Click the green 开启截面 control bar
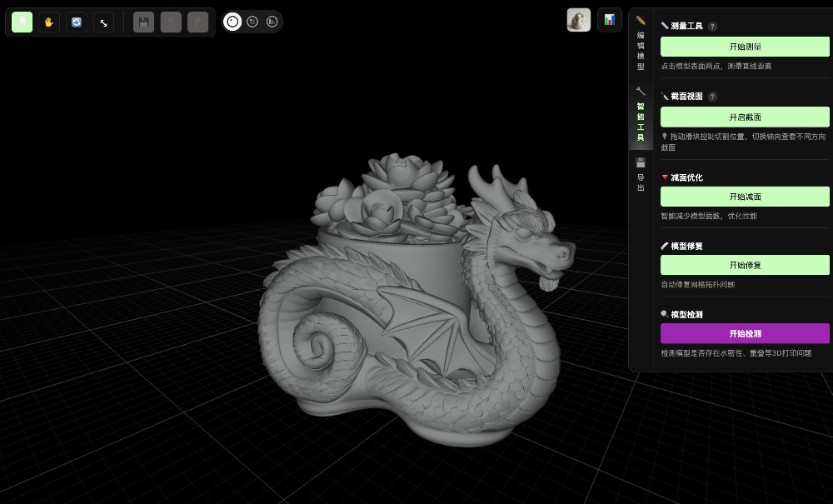The width and height of the screenshot is (833, 504). point(745,117)
